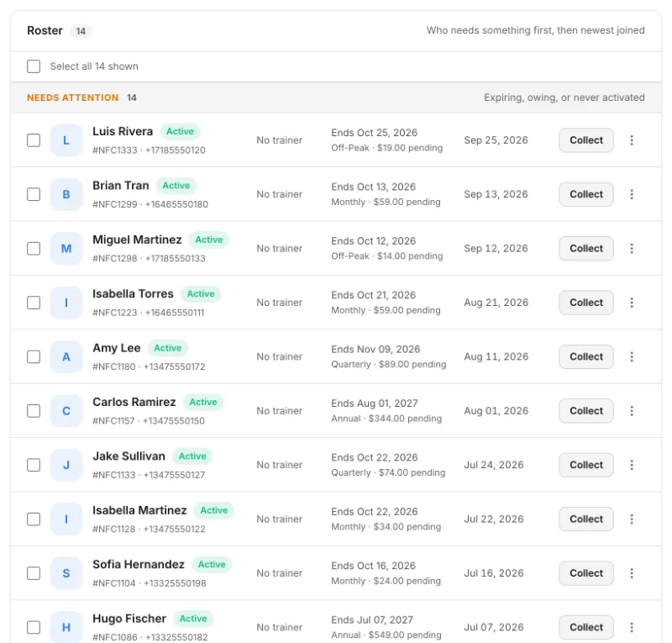Open the kebab menu for Luis Rivera
This screenshot has width=672, height=643.
pos(632,140)
